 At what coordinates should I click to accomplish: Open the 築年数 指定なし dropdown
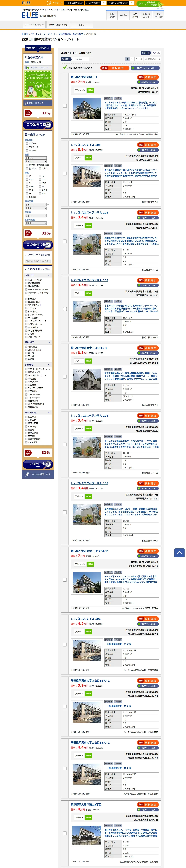point(36,216)
